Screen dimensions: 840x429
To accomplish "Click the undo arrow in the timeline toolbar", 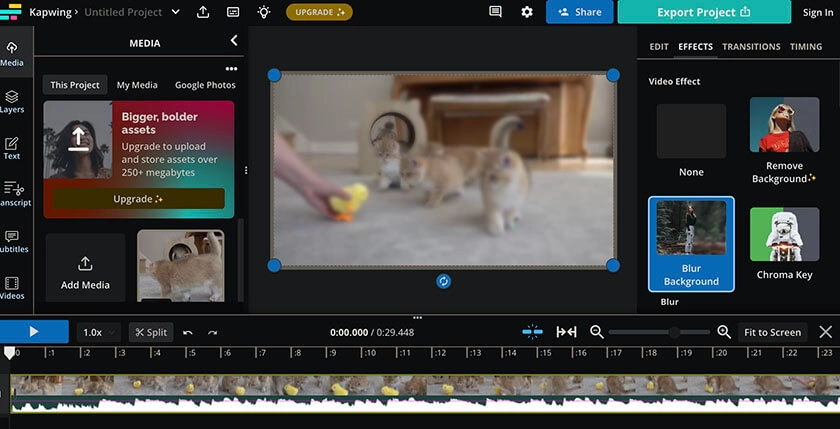I will [x=188, y=332].
